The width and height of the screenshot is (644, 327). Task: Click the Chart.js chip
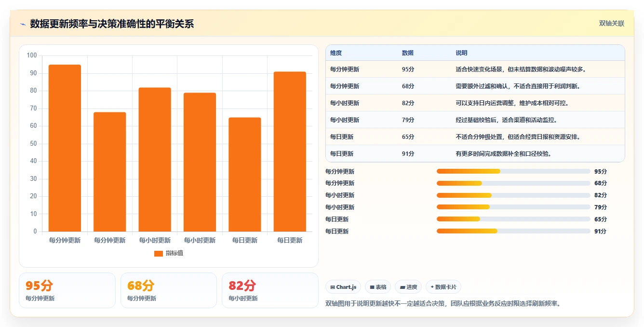click(x=343, y=287)
